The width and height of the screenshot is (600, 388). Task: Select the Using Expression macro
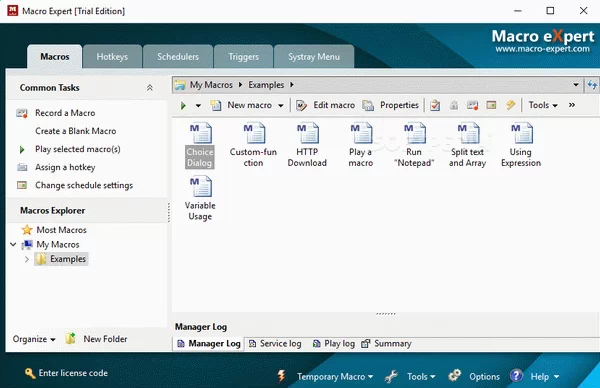[521, 145]
